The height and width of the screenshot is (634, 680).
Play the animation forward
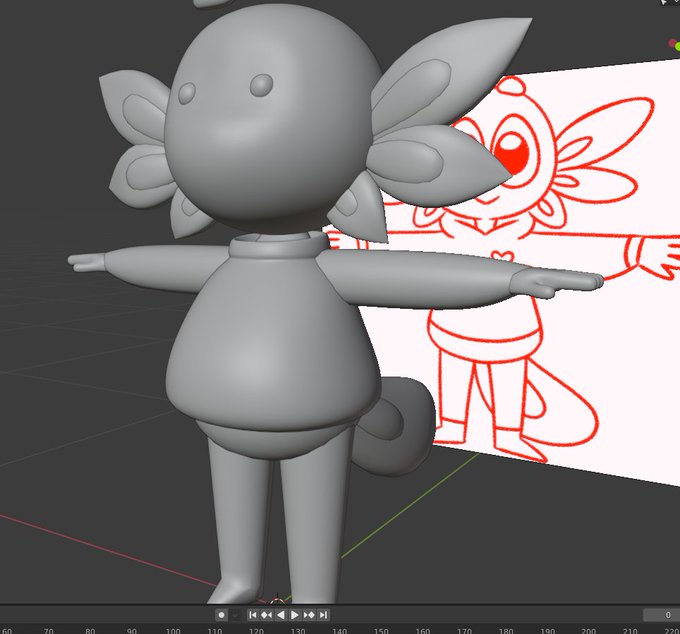click(x=294, y=615)
